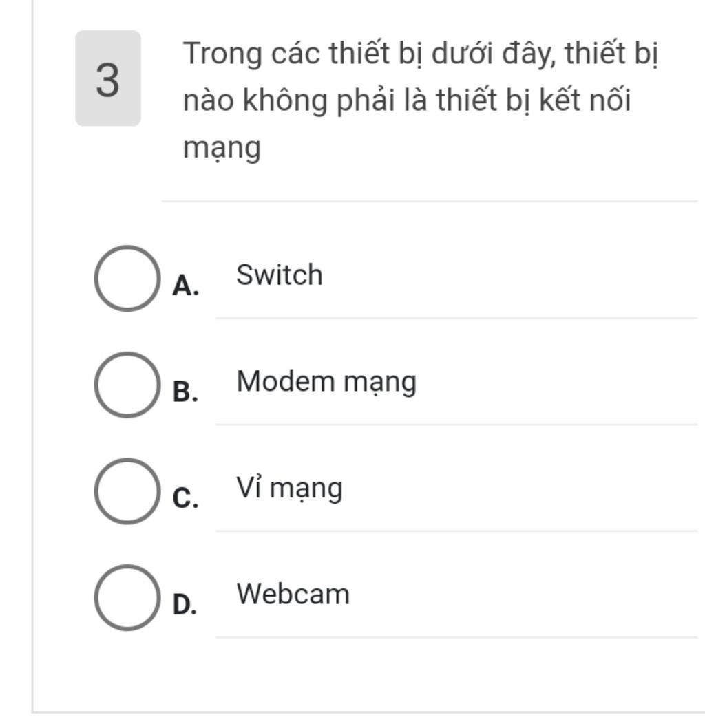The image size is (705, 728).
Task: Click the bold letter label D.
Action: point(185,605)
